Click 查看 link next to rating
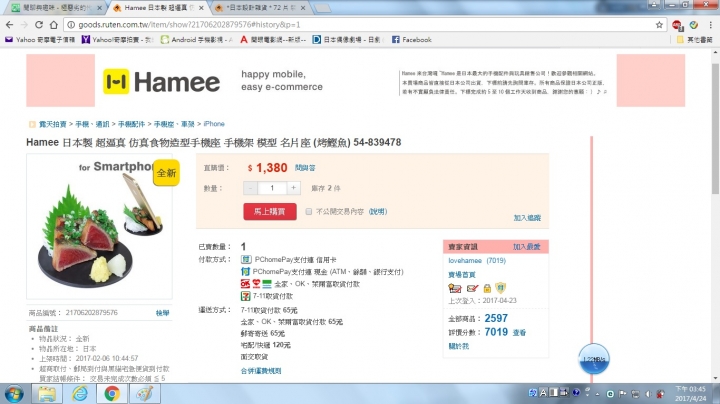 tap(519, 333)
